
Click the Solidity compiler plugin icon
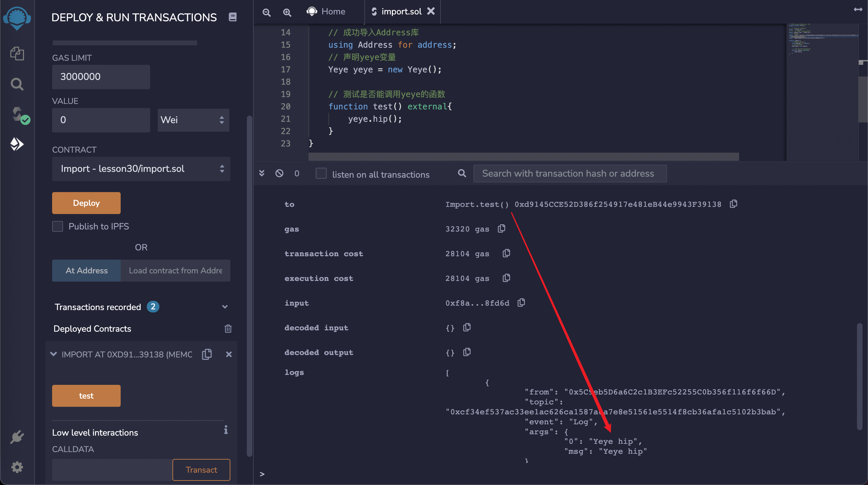tap(17, 115)
